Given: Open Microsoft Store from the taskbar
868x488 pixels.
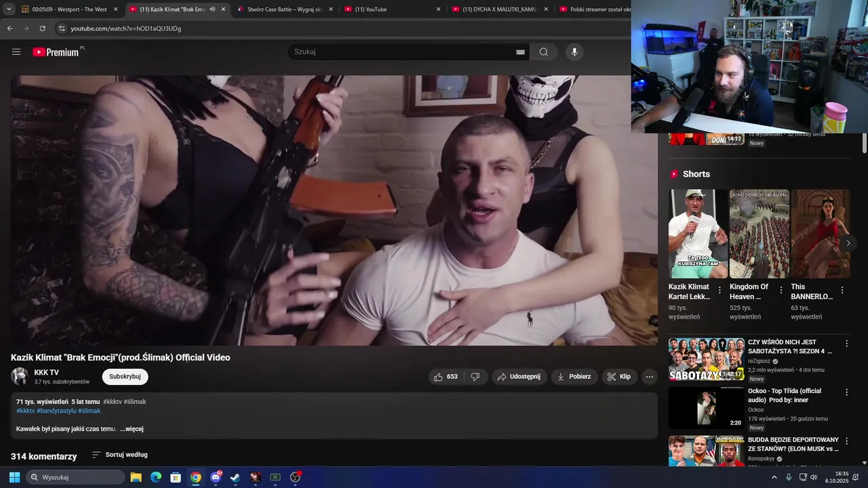Looking at the screenshot, I should pyautogui.click(x=176, y=477).
